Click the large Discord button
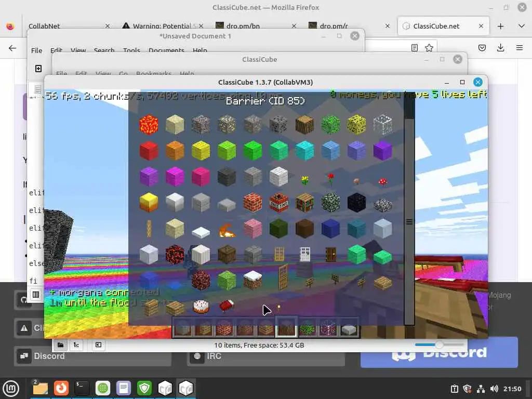 [439, 353]
